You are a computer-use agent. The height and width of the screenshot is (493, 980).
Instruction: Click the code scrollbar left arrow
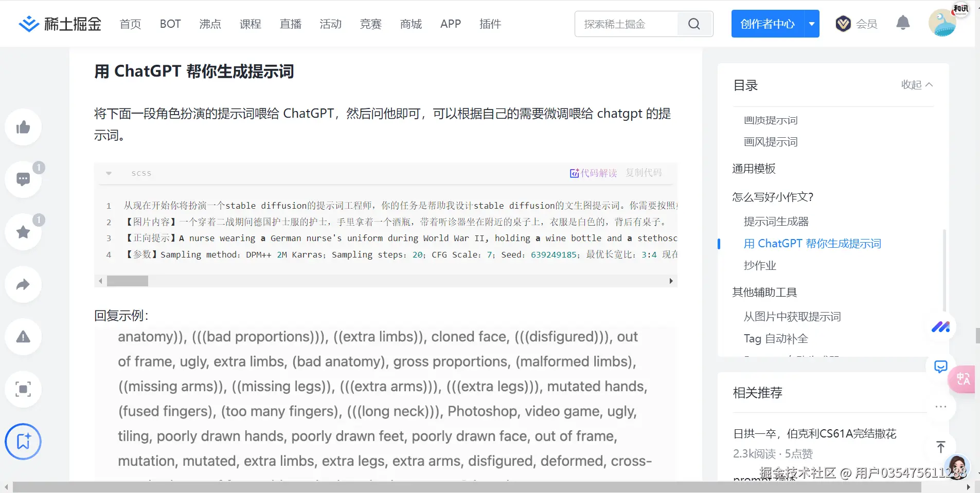100,281
